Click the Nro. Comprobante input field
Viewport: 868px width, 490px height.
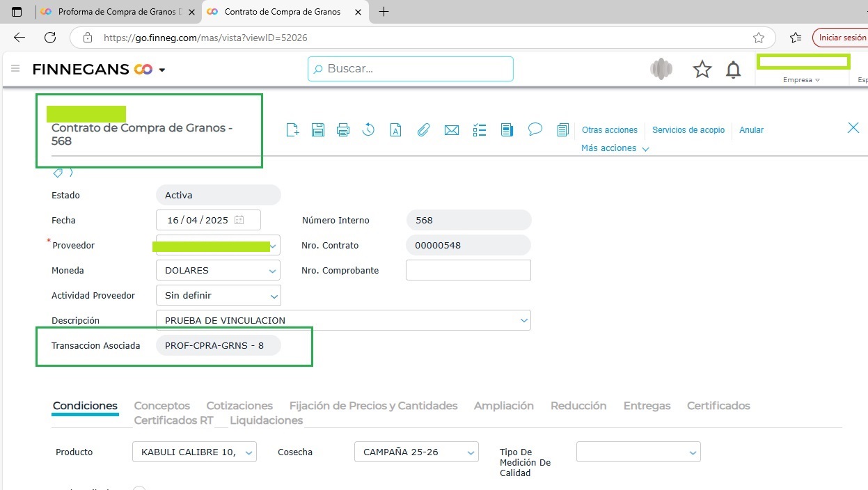point(468,271)
